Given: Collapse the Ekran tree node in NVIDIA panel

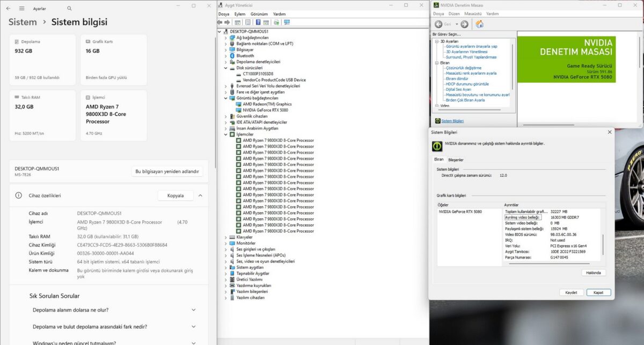Looking at the screenshot, I should click(437, 63).
